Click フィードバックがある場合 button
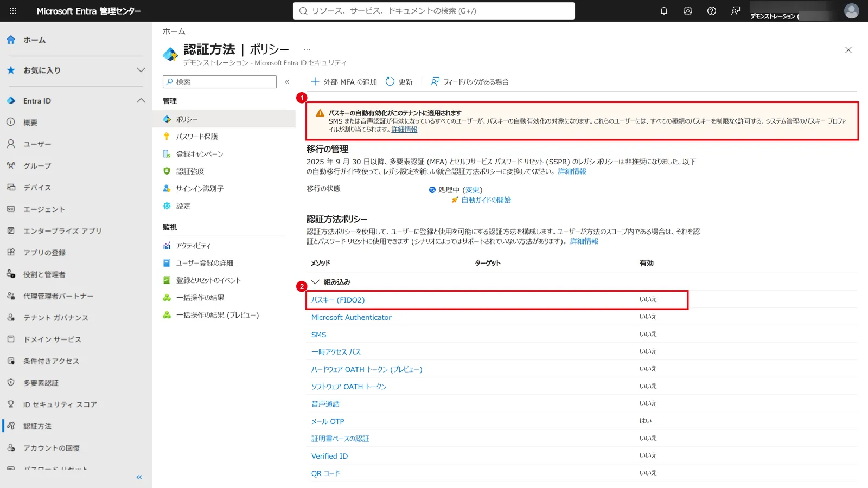Viewport: 868px width, 488px height. [x=470, y=82]
